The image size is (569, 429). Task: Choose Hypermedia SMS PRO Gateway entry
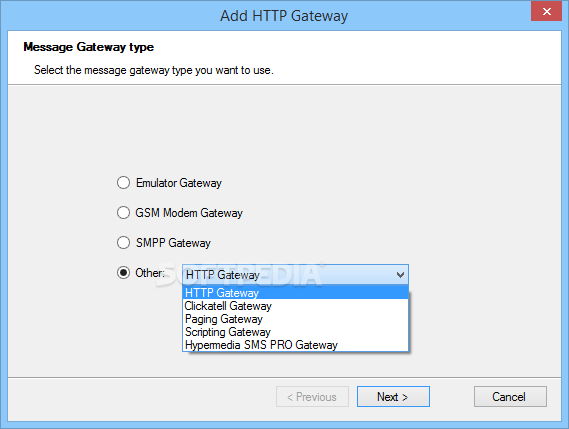pyautogui.click(x=295, y=345)
